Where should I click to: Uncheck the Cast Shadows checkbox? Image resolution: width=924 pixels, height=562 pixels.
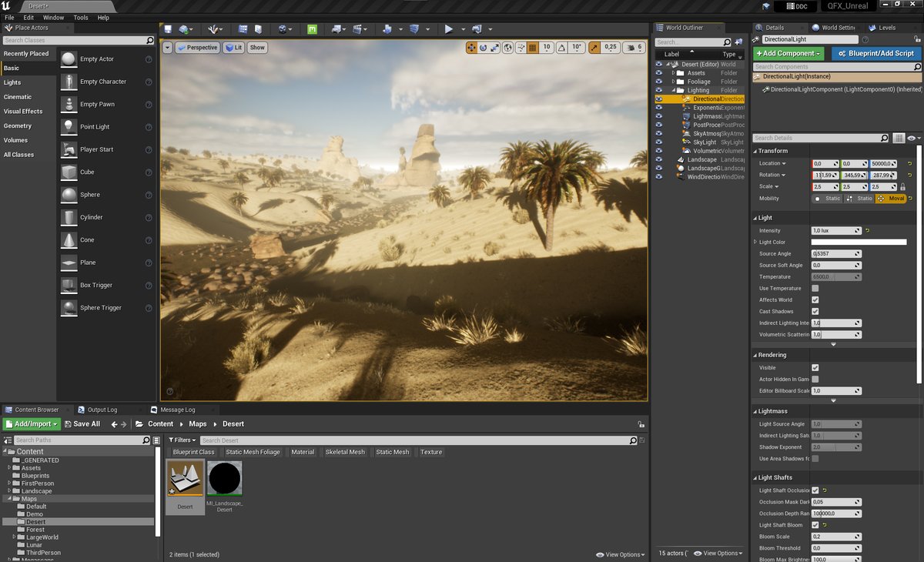pyautogui.click(x=815, y=311)
